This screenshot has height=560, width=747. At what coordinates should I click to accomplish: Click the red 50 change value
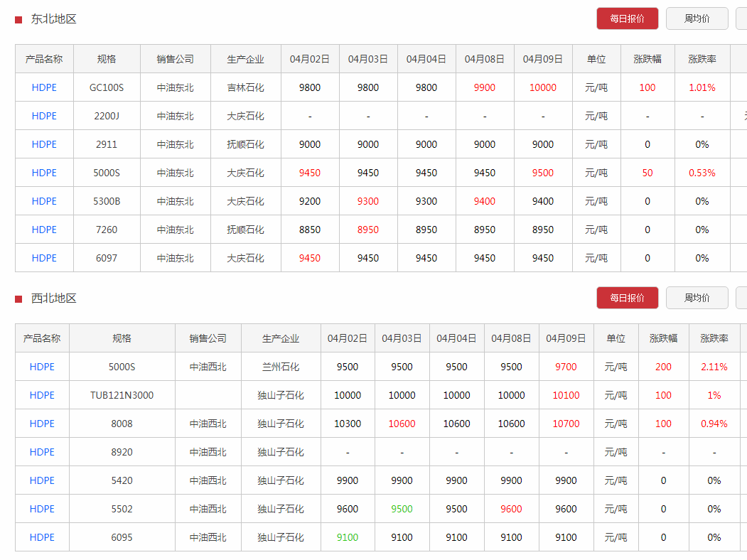point(647,173)
